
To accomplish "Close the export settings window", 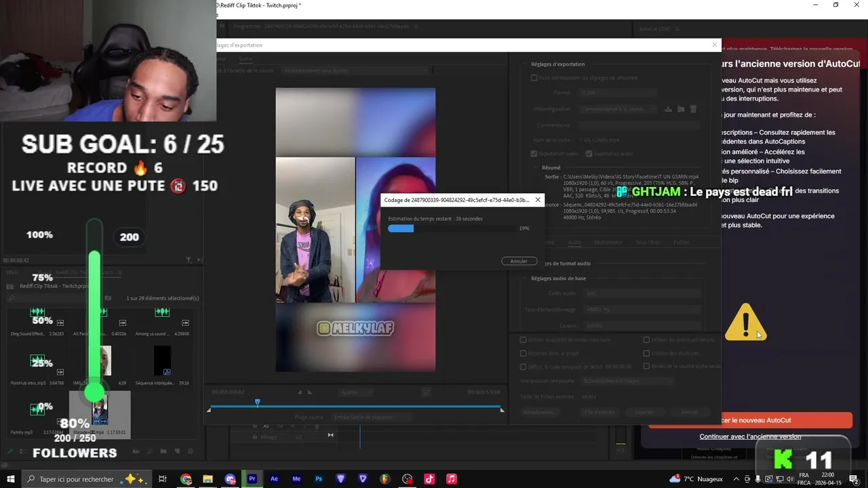I will (x=714, y=45).
